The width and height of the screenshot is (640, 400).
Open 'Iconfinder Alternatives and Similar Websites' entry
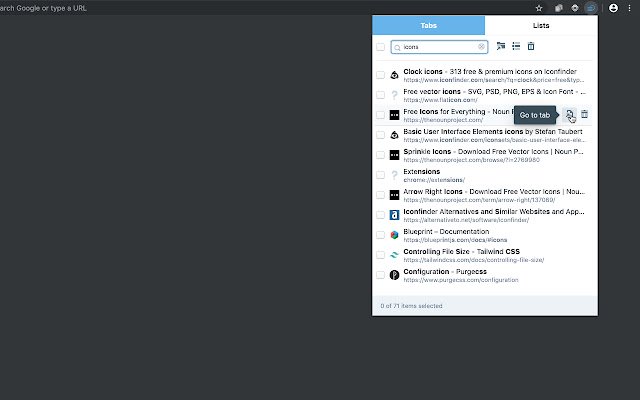pyautogui.click(x=494, y=211)
